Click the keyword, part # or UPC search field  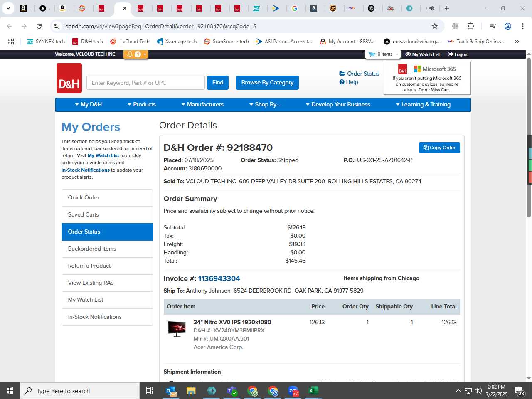[x=145, y=83]
